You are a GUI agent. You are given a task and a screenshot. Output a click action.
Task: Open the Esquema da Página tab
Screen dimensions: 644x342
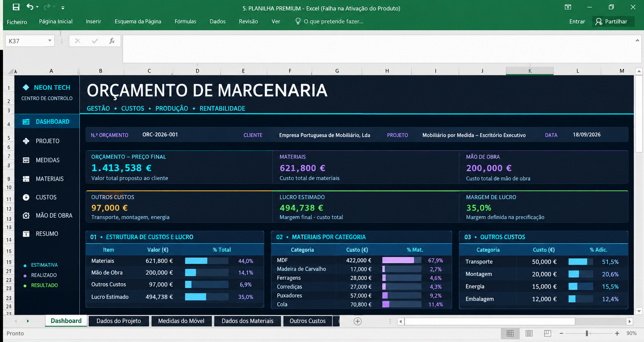click(138, 21)
